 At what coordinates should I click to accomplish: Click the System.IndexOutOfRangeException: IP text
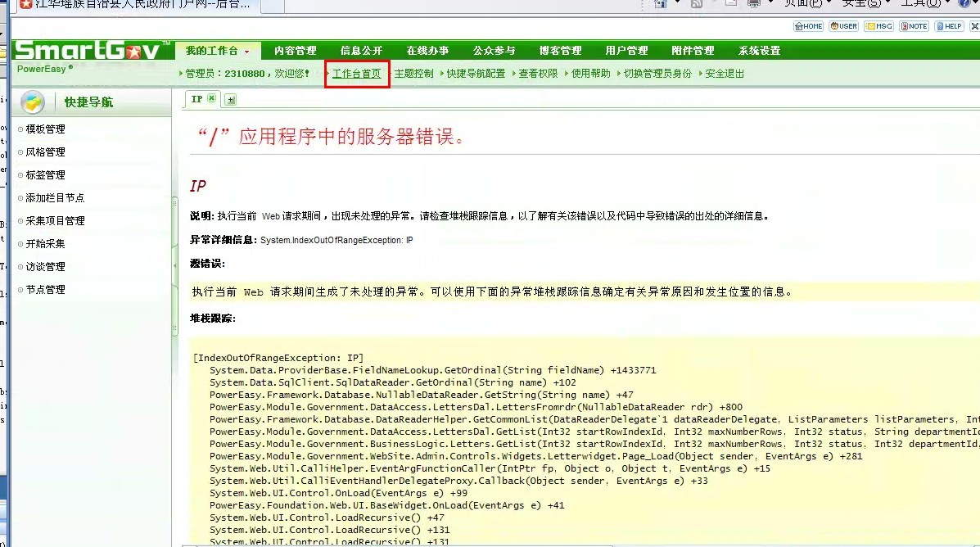(336, 240)
